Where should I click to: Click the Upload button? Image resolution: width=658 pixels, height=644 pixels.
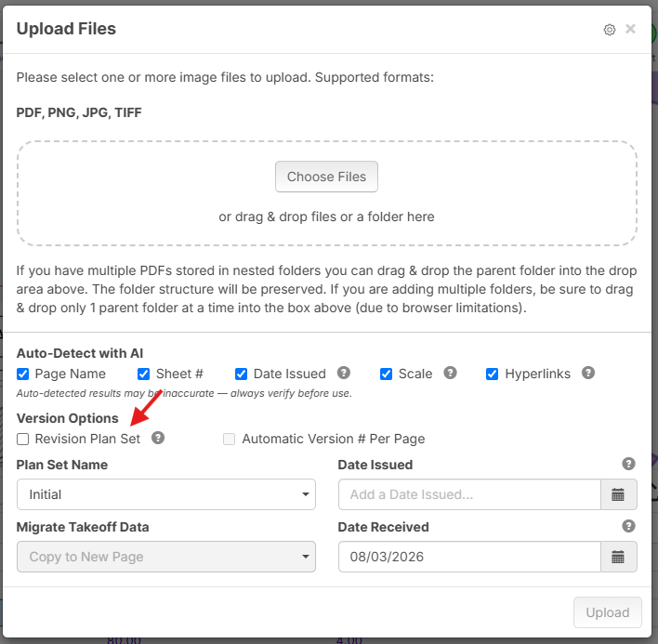[607, 612]
